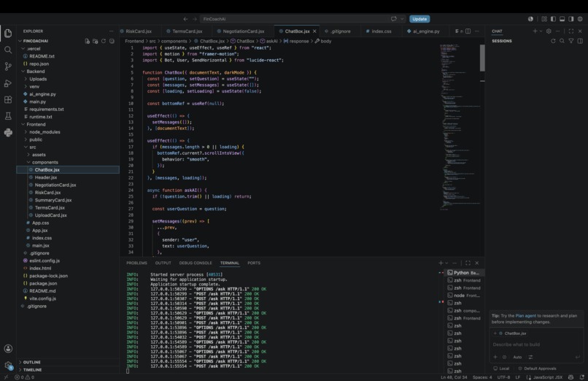
Task: Configure chat tools icon
Action: pyautogui.click(x=530, y=357)
